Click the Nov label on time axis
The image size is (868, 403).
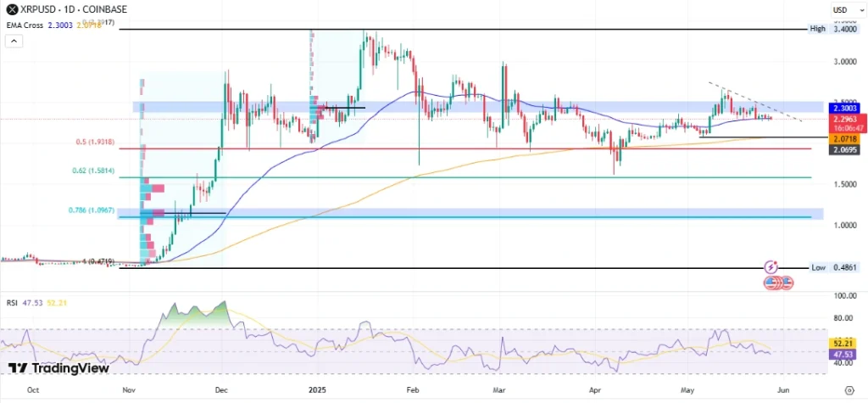tap(129, 390)
